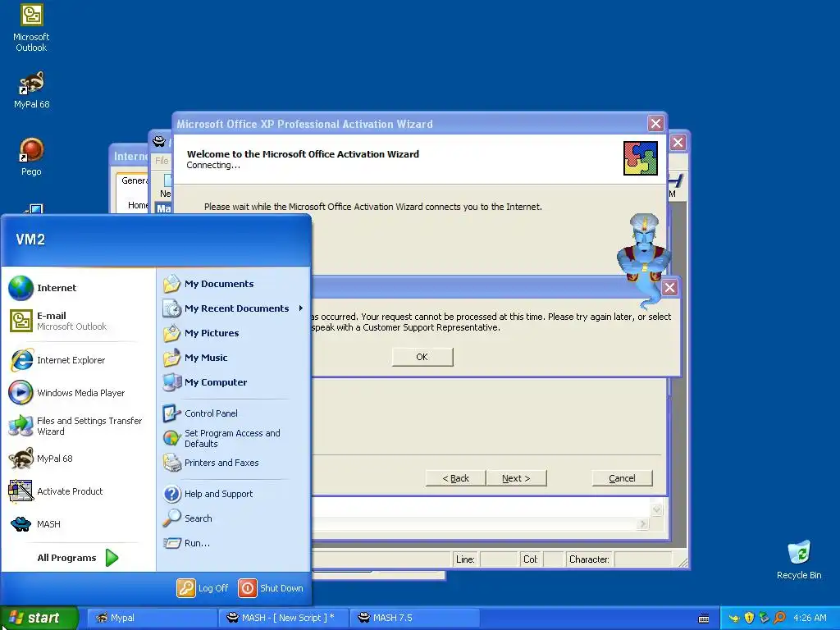Viewport: 840px width, 630px height.
Task: Click the network connection tray icon
Action: (764, 618)
